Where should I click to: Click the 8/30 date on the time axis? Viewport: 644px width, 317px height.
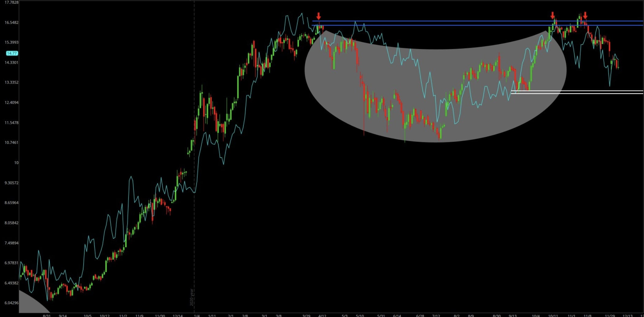click(x=497, y=315)
